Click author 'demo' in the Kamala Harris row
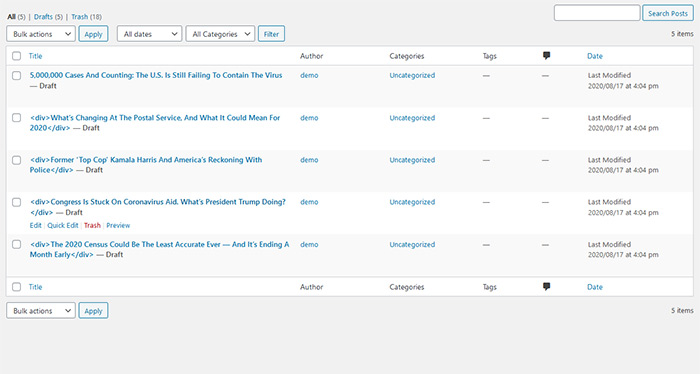This screenshot has width=700, height=374. [x=309, y=160]
